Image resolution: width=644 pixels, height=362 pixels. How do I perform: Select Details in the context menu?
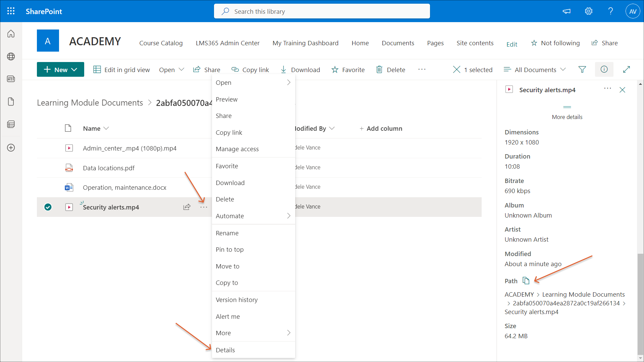(x=225, y=350)
